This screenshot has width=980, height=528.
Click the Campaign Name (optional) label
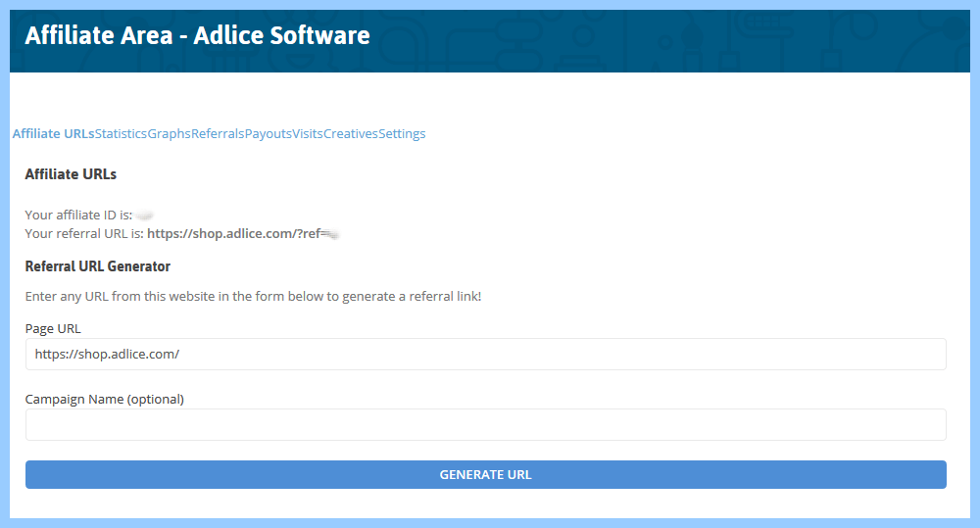pyautogui.click(x=104, y=400)
